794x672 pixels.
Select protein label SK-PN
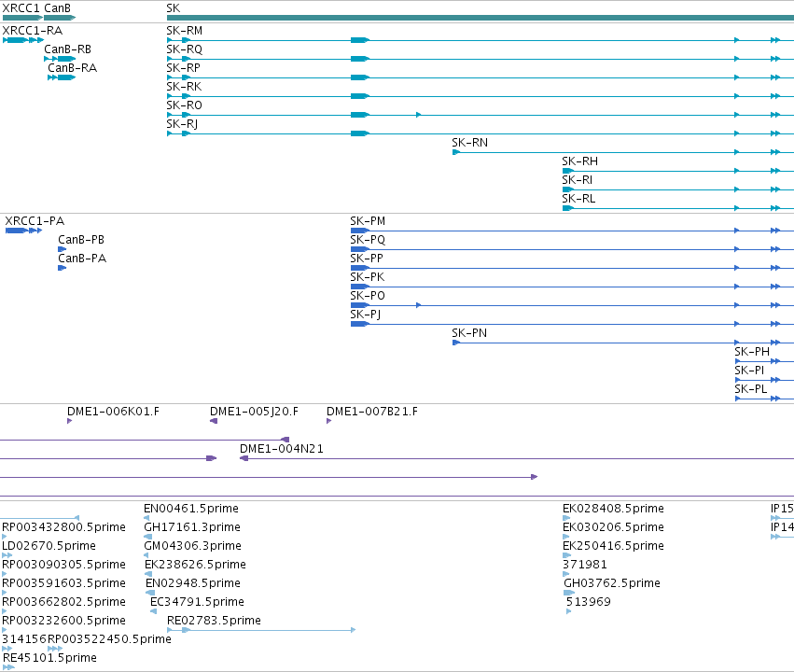(469, 333)
